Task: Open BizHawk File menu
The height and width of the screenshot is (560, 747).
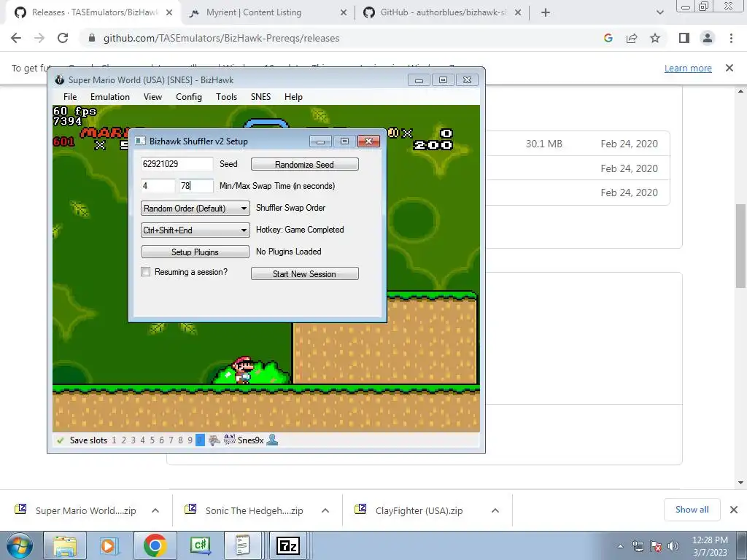Action: (x=70, y=97)
